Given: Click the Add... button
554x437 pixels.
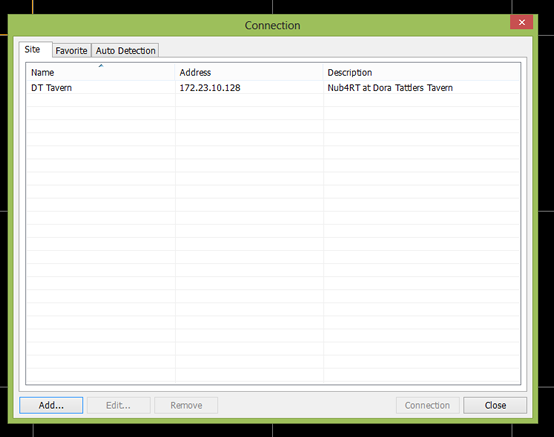Looking at the screenshot, I should (51, 405).
